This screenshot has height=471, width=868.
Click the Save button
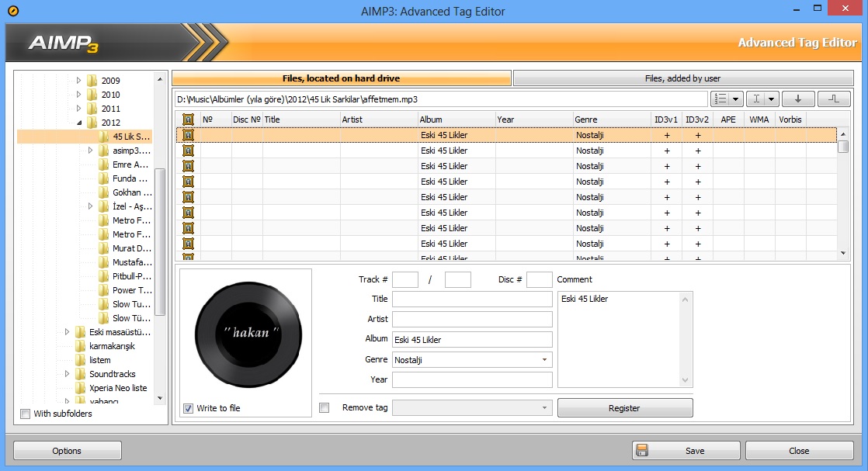coord(686,451)
